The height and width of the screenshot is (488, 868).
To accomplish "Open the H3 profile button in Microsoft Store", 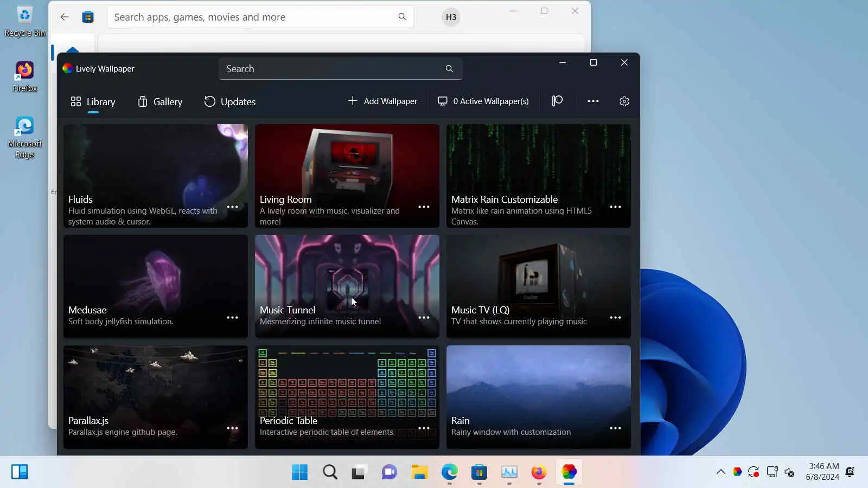I will [451, 17].
